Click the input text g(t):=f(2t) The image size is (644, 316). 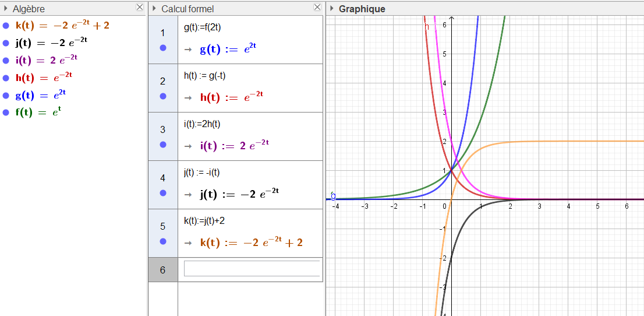pos(201,27)
